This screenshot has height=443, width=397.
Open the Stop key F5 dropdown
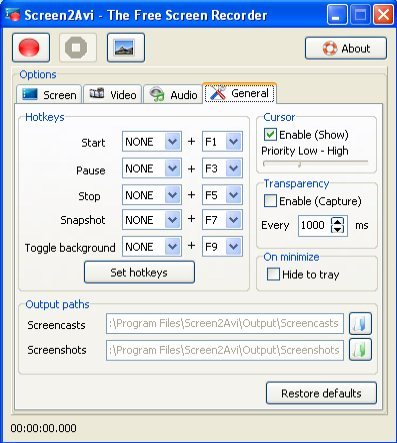(222, 195)
